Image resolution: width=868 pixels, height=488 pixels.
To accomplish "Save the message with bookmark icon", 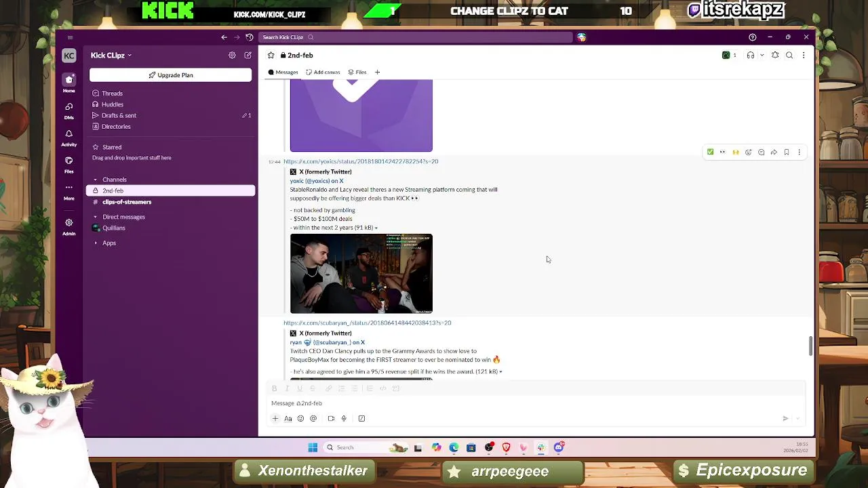I will point(787,152).
